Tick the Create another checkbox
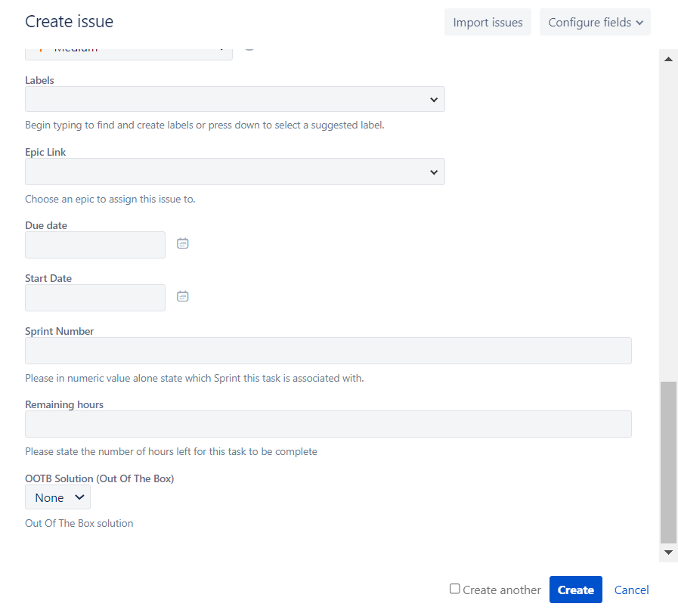This screenshot has height=616, width=678. (454, 589)
